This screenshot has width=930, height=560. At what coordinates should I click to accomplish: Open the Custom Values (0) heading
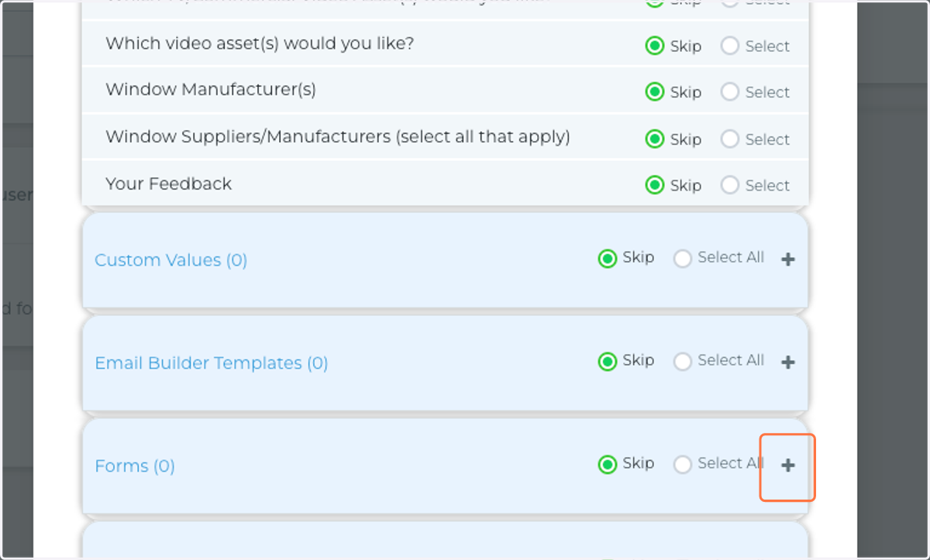[x=170, y=260]
